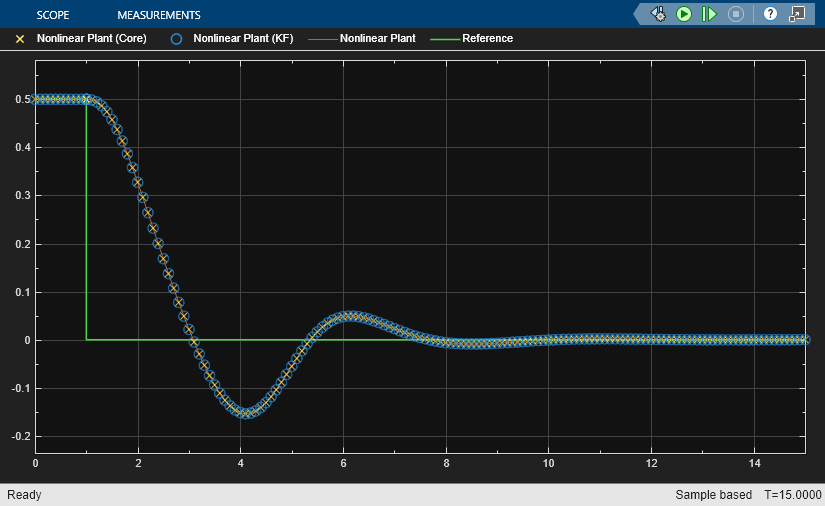The image size is (825, 506).
Task: Click the T=15.0000 time readout
Action: [793, 495]
